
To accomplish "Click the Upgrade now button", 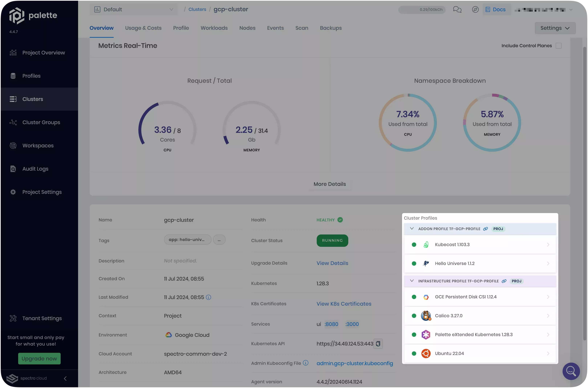I will (x=39, y=359).
